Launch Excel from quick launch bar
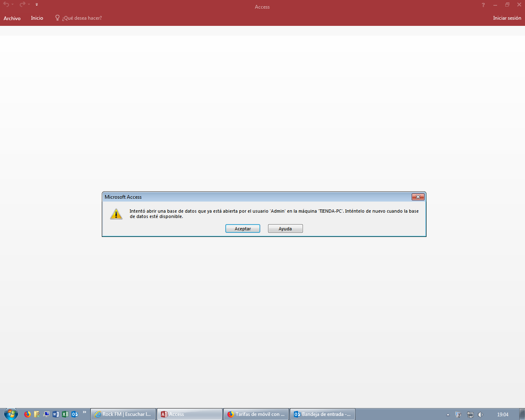Screen dimensions: 525x420 (x=65, y=414)
